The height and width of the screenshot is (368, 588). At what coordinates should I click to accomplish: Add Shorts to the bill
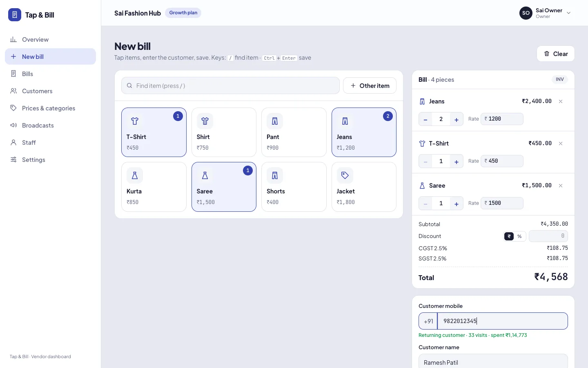tap(294, 187)
